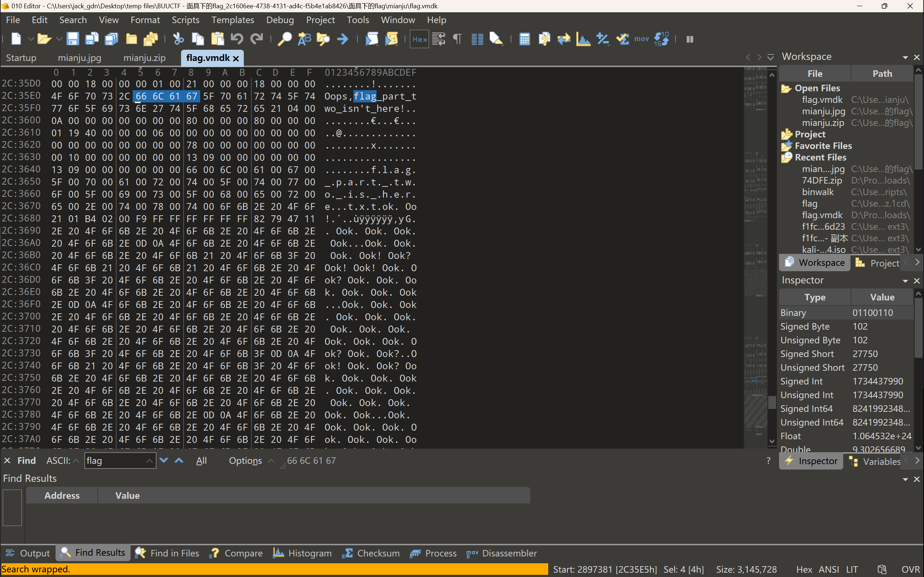Viewport: 924px width, 577px height.
Task: Open the Templates menu
Action: (x=232, y=20)
